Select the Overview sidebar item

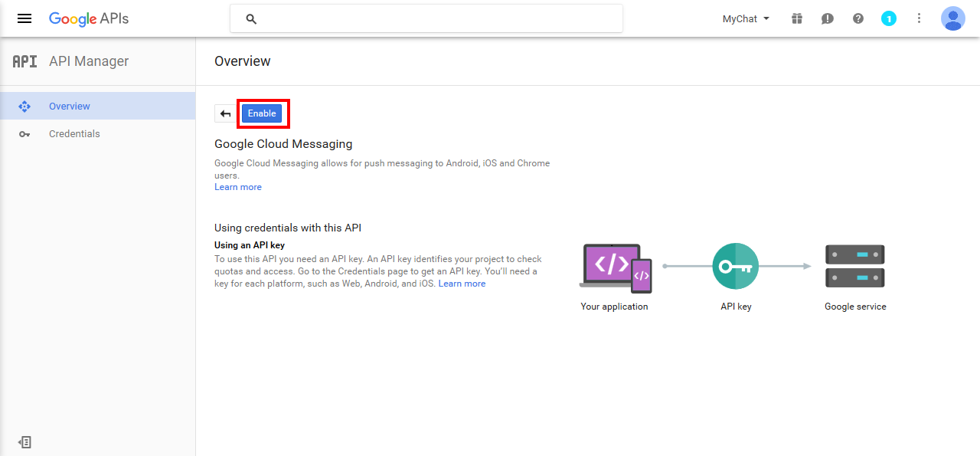[69, 106]
